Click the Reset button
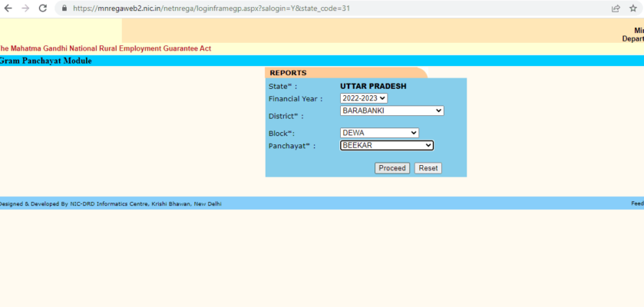 428,168
